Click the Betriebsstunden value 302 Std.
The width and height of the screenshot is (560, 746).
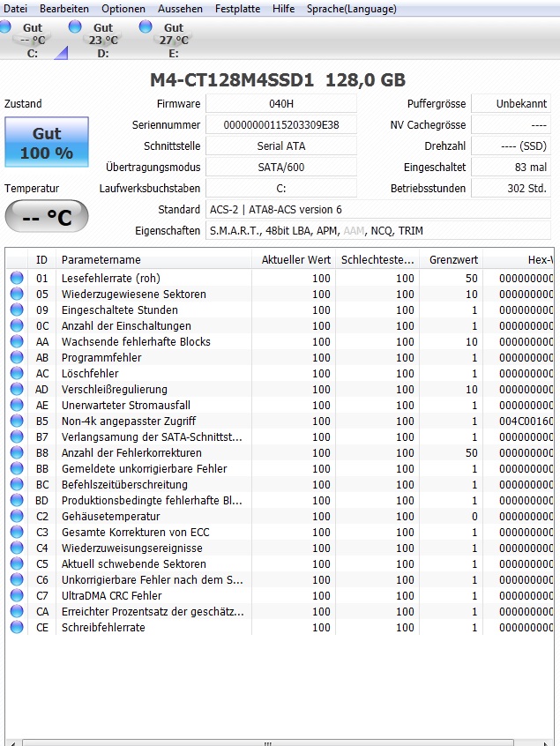(x=511, y=189)
